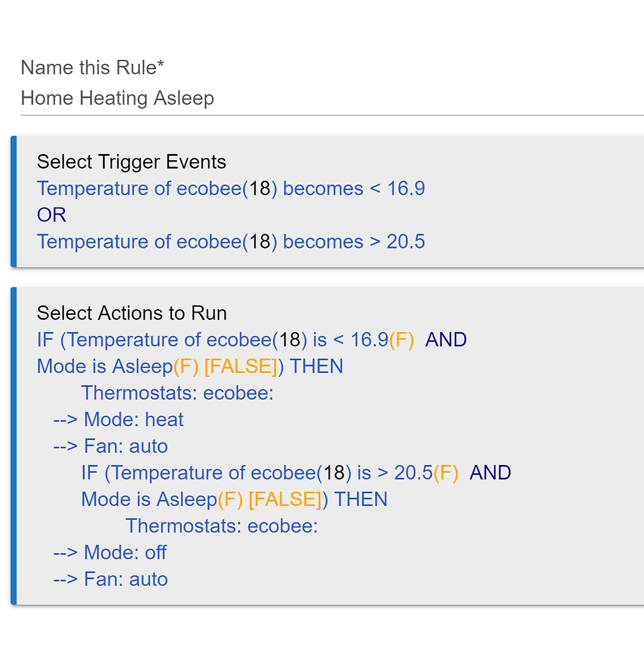Click the Select Actions to Run heading
The image size is (644, 654).
[132, 313]
